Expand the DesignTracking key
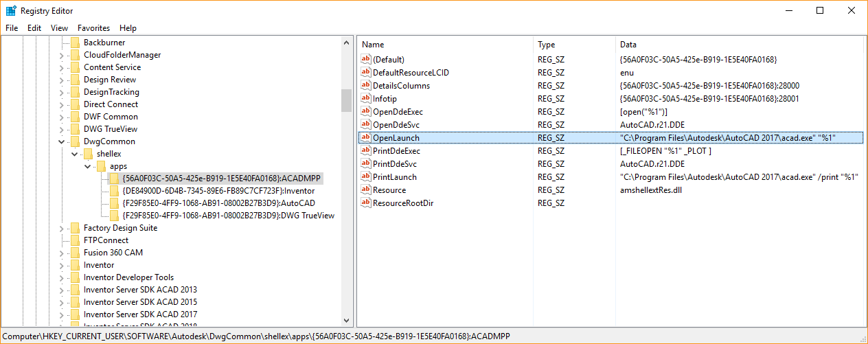 coord(62,92)
